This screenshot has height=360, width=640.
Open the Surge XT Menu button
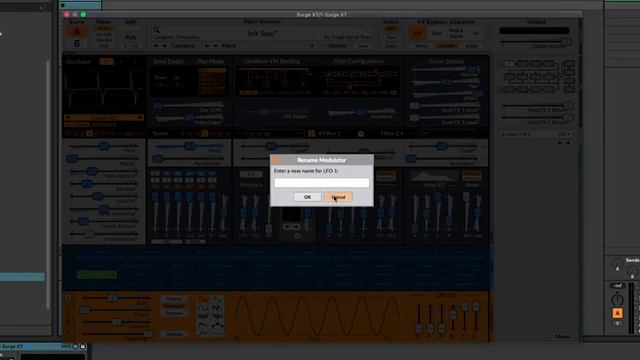point(563,337)
